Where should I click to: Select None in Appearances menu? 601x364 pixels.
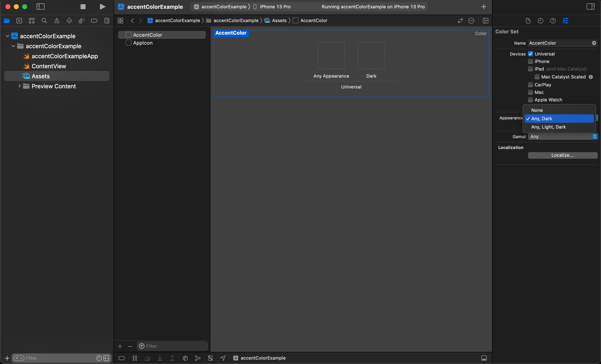pos(537,110)
